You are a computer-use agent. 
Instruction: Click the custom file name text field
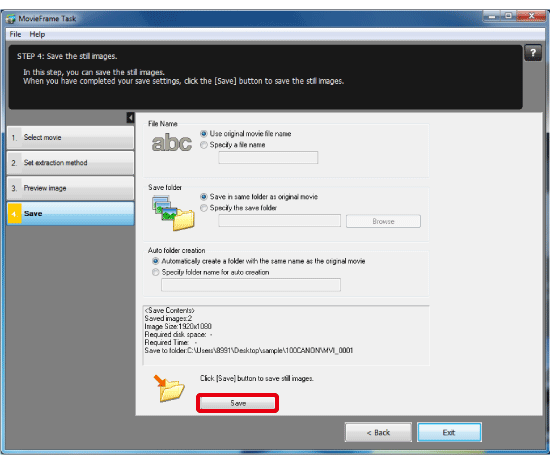coord(268,158)
